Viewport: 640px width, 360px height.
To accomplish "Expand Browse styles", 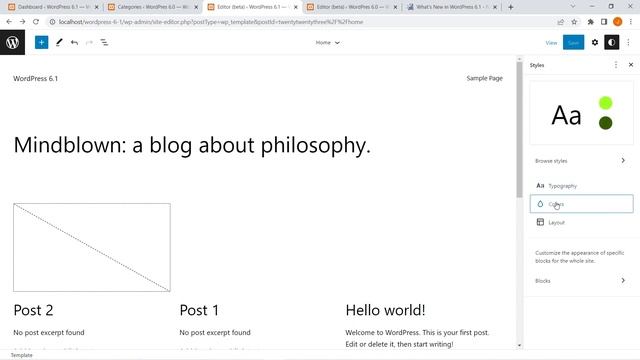I will point(581,161).
